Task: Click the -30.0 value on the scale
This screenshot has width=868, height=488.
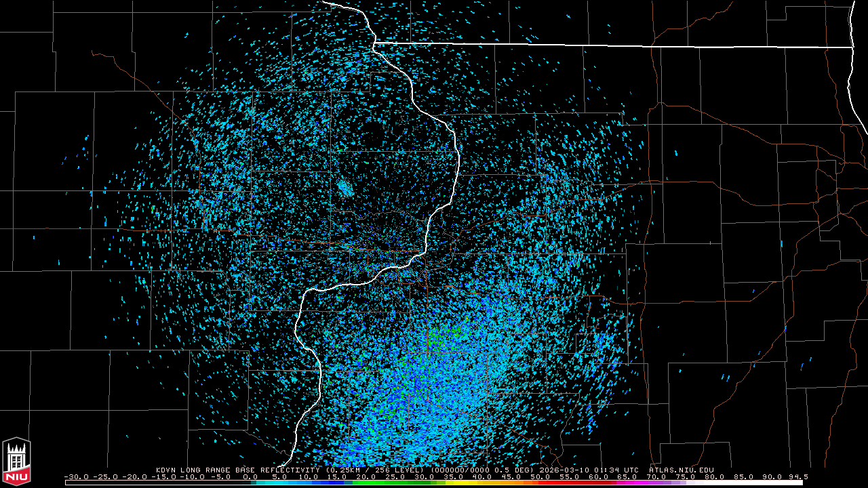Action: (x=77, y=476)
